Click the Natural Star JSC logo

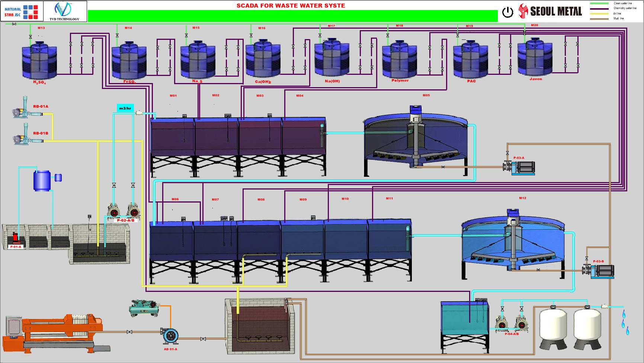pyautogui.click(x=22, y=12)
